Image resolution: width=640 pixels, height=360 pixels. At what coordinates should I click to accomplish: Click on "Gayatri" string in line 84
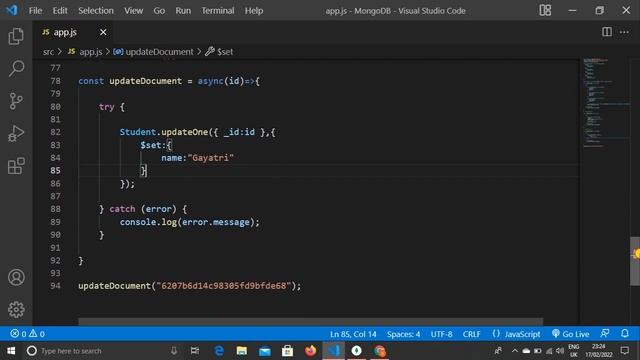coord(211,158)
